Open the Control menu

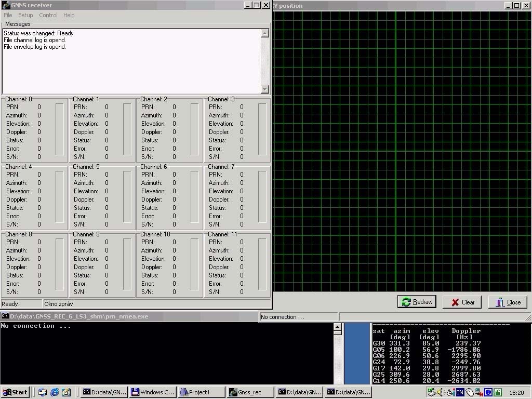(48, 15)
